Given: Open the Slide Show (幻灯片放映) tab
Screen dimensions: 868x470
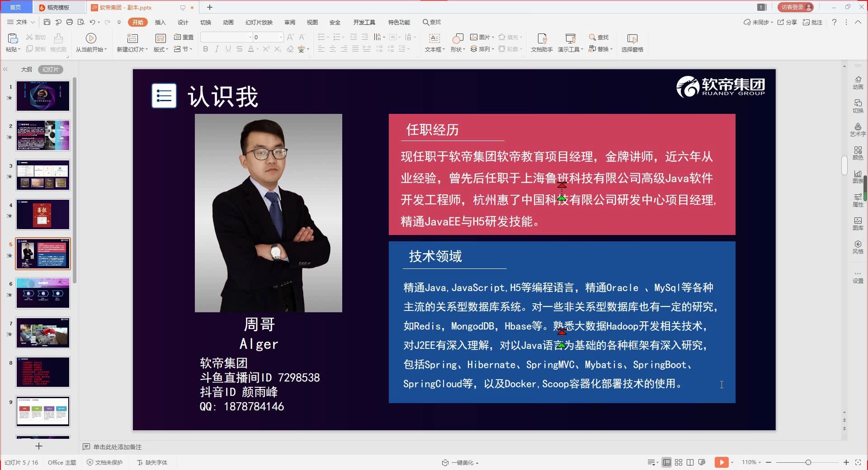Looking at the screenshot, I should click(259, 22).
